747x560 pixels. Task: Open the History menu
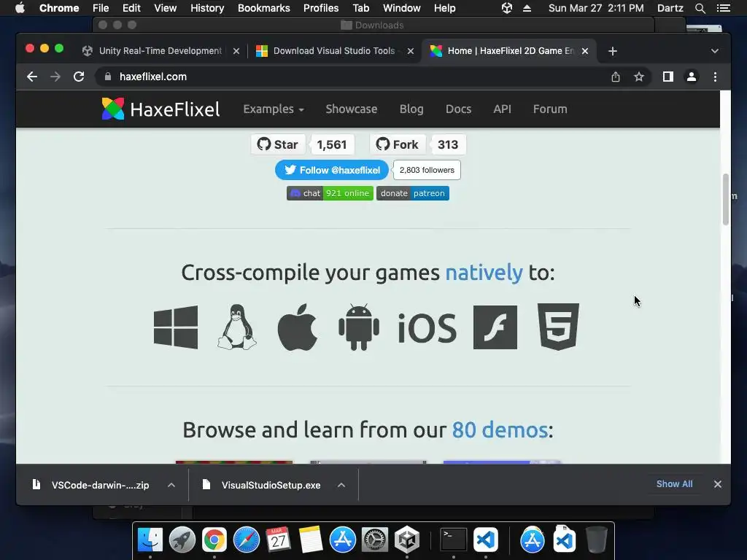(x=207, y=8)
